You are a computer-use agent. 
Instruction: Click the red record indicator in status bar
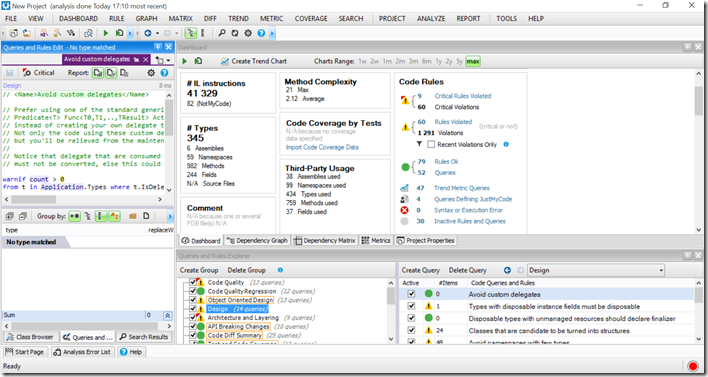click(693, 366)
